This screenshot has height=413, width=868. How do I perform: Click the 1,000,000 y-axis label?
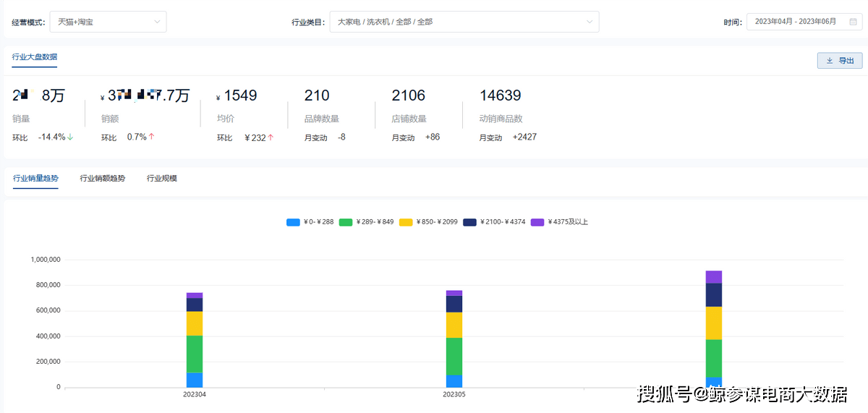[46, 260]
